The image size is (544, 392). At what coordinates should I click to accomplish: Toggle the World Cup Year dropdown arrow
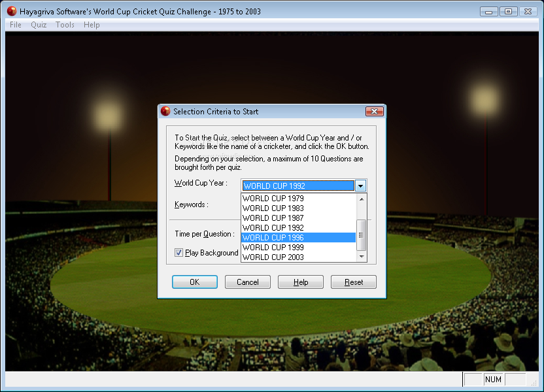(361, 186)
